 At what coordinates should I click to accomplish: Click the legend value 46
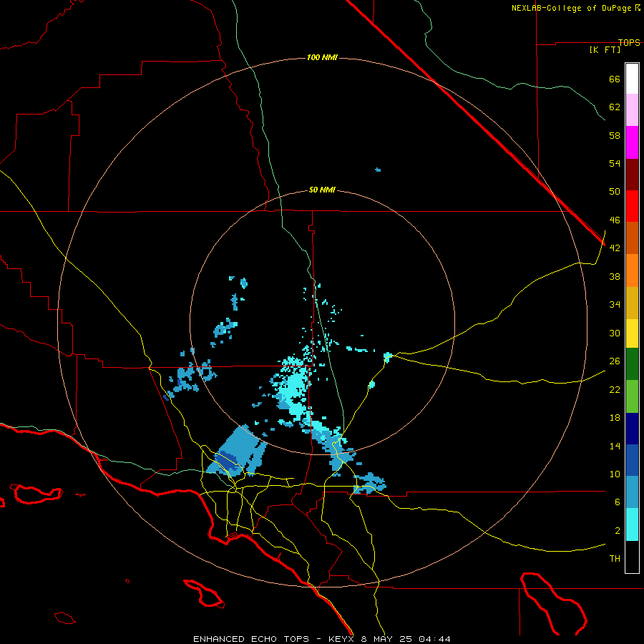[x=615, y=220]
